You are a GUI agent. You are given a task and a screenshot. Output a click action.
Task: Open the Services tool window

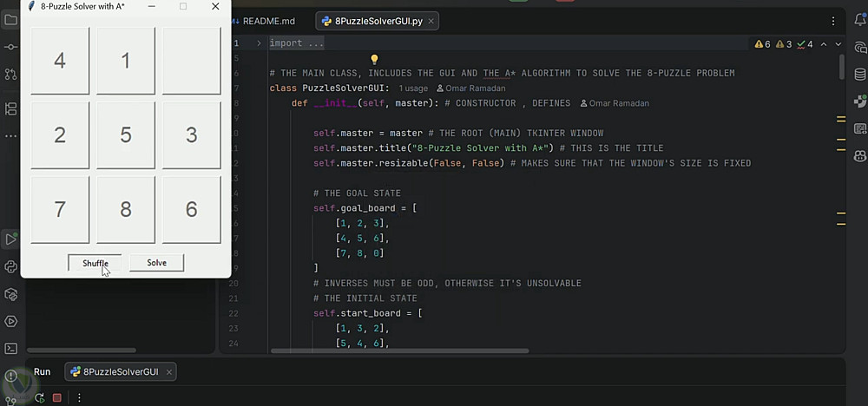coord(10,321)
